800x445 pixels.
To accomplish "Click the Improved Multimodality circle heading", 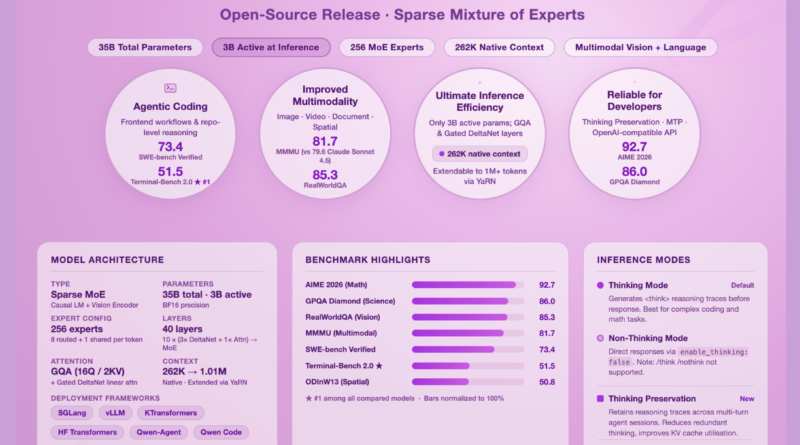I will [325, 95].
